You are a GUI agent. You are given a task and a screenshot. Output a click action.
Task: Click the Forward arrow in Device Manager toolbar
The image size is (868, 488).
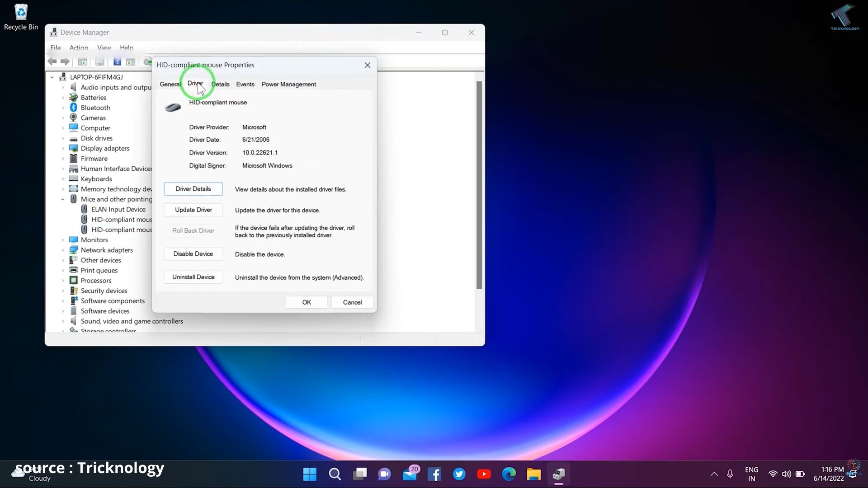[65, 61]
